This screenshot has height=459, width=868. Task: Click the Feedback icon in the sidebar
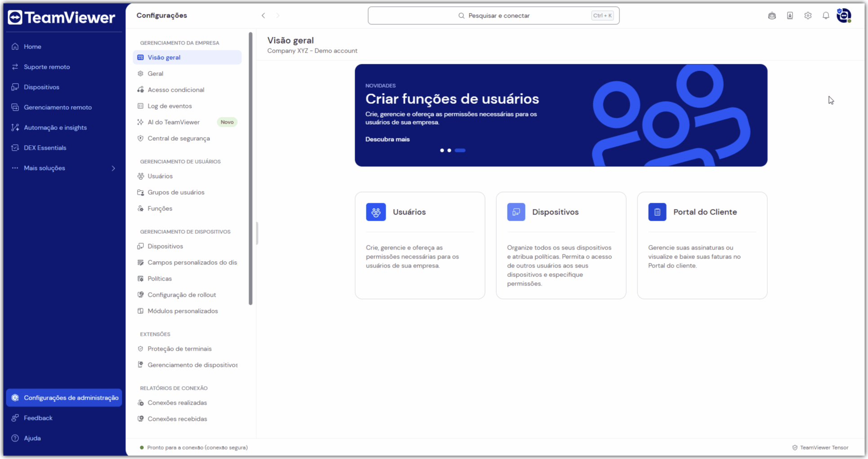(15, 418)
